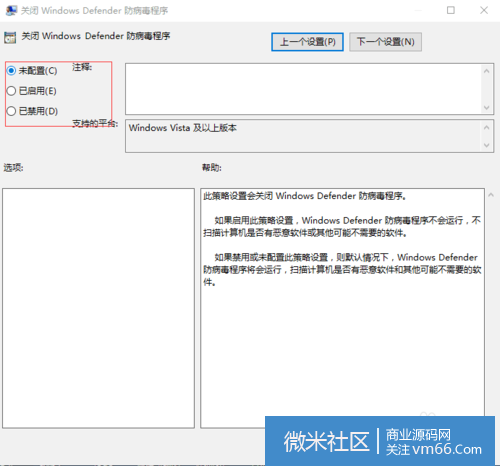The width and height of the screenshot is (500, 466).
Task: Select the 已启用(E) radio option
Action: pos(32,91)
